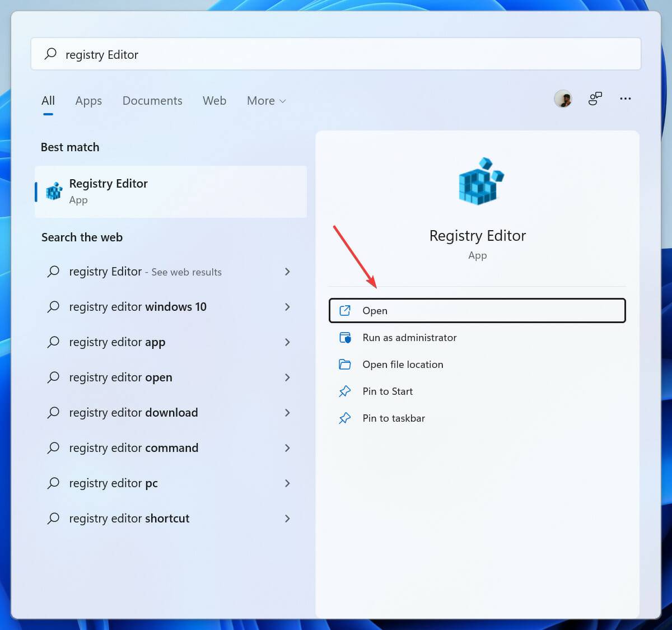Expand chevron for 'registry editor open'

[x=287, y=377]
